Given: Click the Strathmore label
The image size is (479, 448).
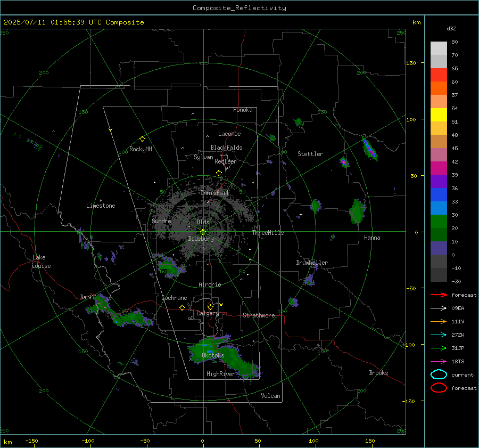Looking at the screenshot, I should pyautogui.click(x=259, y=315).
